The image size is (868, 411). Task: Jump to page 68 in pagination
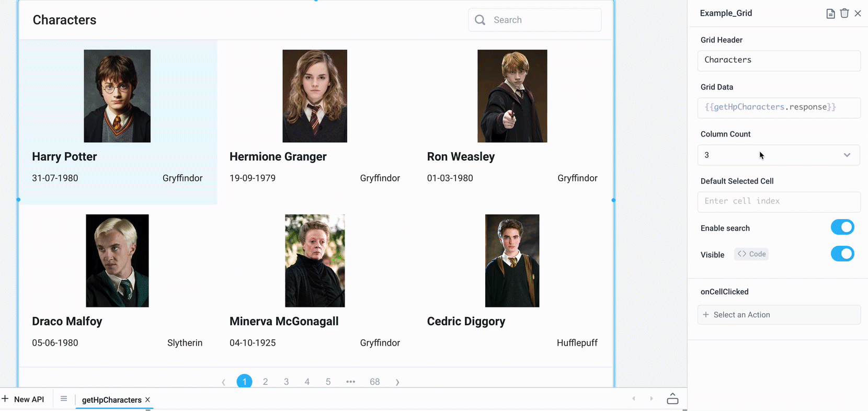tap(374, 382)
